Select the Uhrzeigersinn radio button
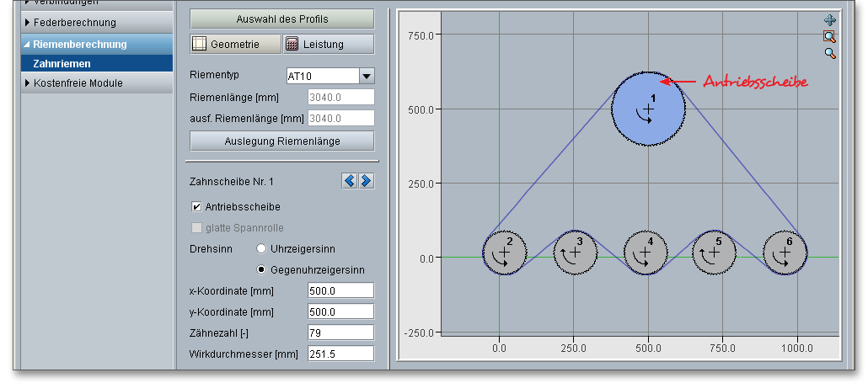 click(261, 249)
